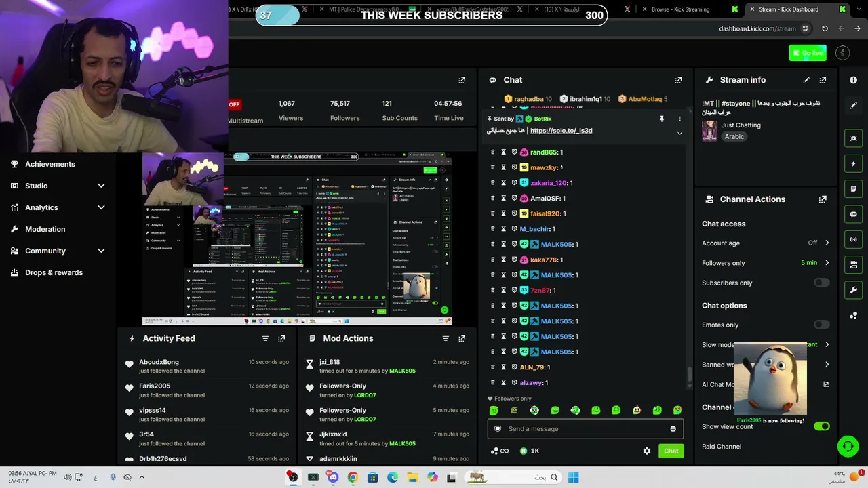Image resolution: width=868 pixels, height=488 pixels.
Task: Timeout user mawzky with hourglass icon
Action: click(x=503, y=167)
